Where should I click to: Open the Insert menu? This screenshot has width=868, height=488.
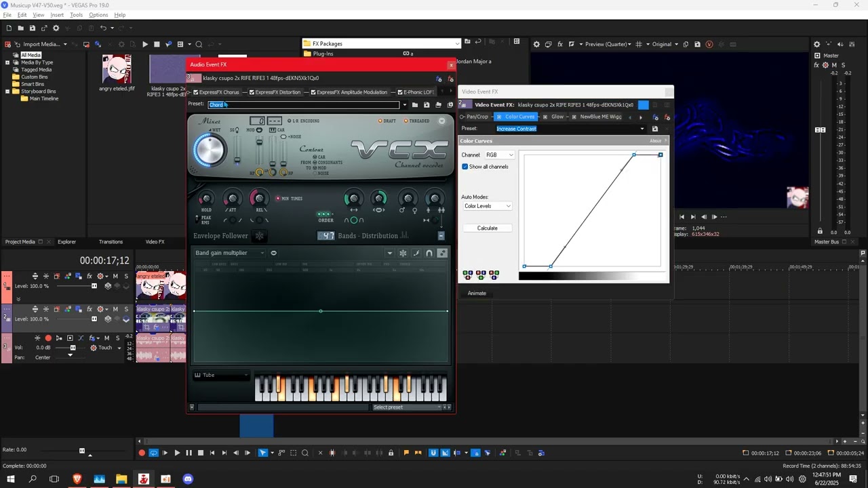point(57,15)
